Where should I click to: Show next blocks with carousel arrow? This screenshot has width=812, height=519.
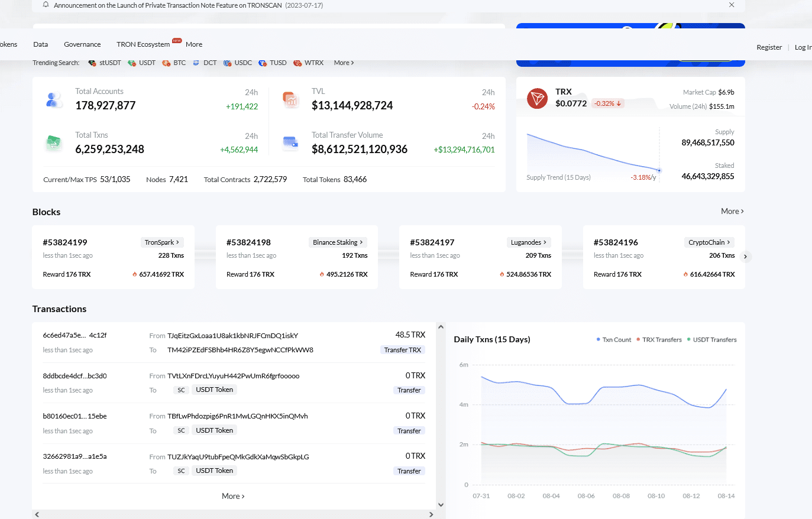point(745,257)
